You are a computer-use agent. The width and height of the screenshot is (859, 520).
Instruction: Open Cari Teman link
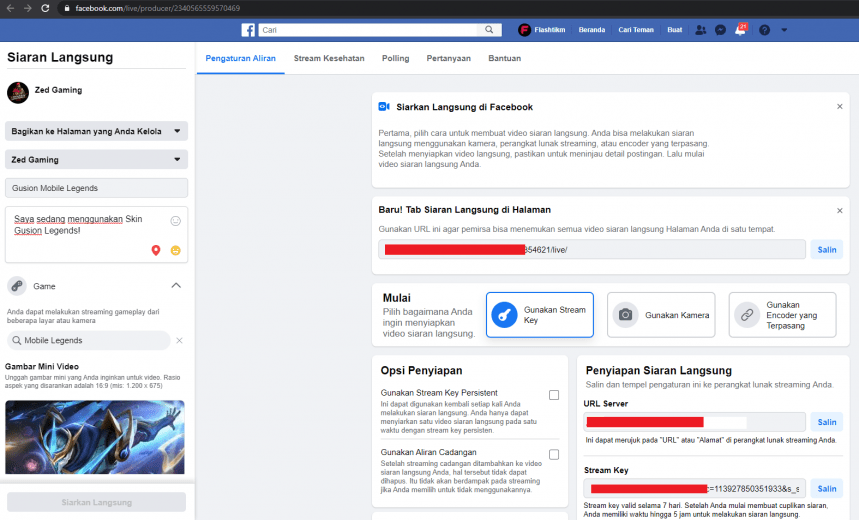(x=636, y=30)
